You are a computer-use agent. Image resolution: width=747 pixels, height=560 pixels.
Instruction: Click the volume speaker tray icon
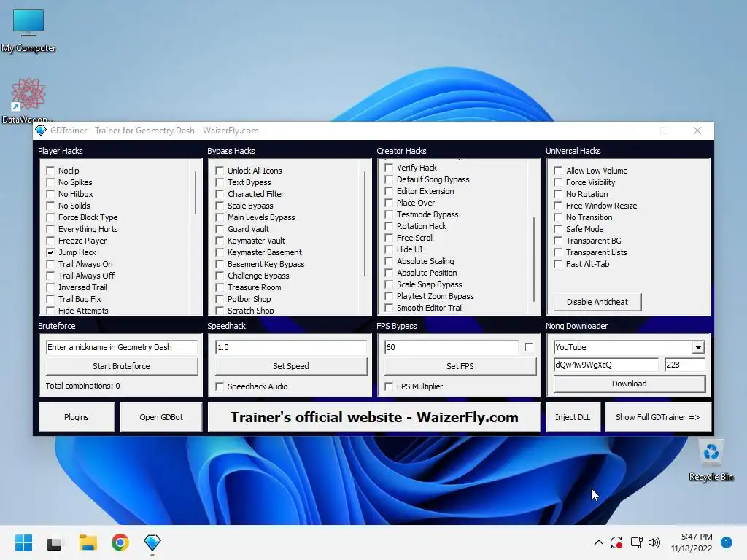coord(654,542)
